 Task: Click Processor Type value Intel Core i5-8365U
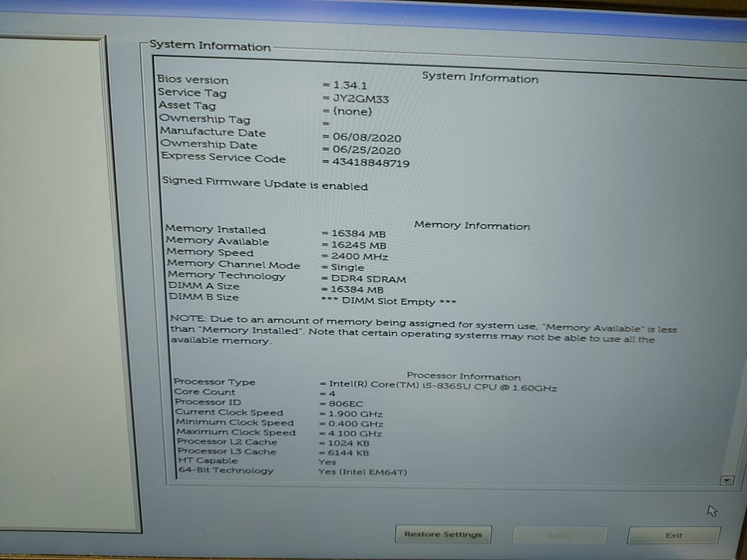[x=443, y=387]
